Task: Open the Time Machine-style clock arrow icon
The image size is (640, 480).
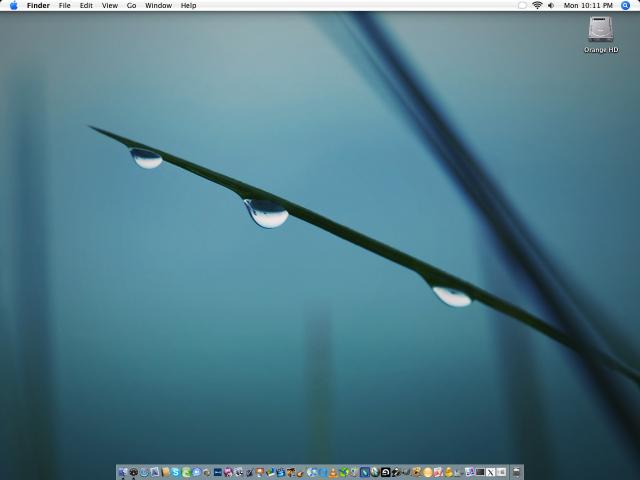Action: click(x=385, y=472)
